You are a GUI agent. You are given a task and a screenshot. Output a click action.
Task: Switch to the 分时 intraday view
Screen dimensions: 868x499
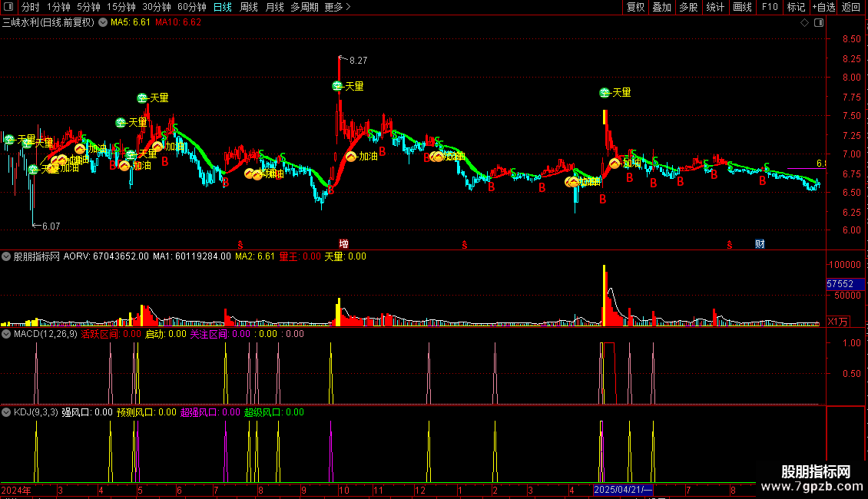coord(31,7)
